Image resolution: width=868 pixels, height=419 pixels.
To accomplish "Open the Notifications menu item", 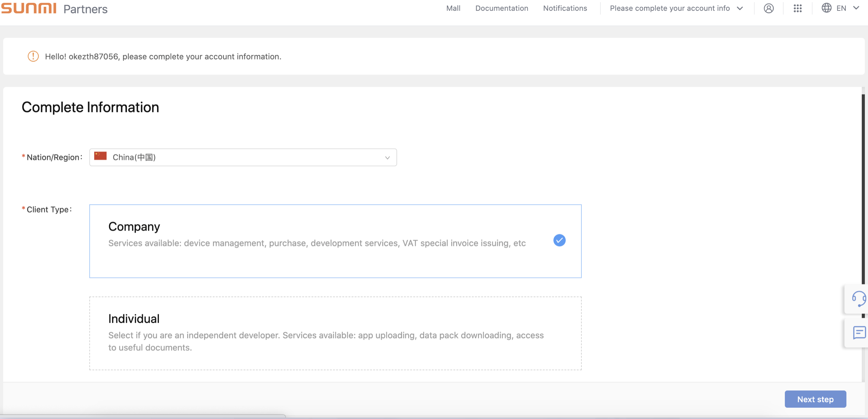I will 565,8.
